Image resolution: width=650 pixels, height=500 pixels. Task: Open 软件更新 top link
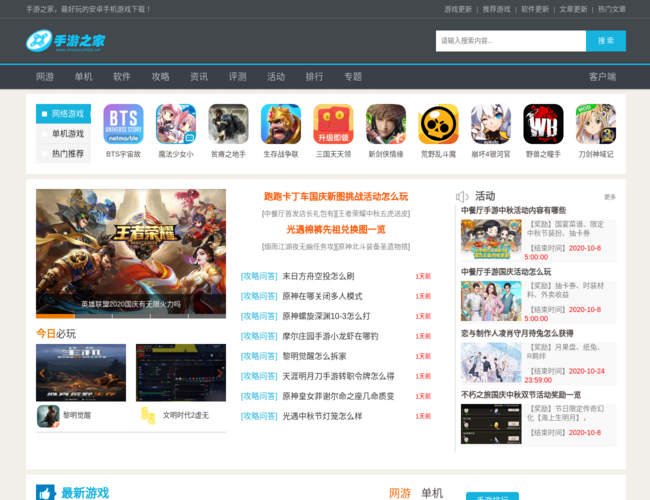point(535,9)
